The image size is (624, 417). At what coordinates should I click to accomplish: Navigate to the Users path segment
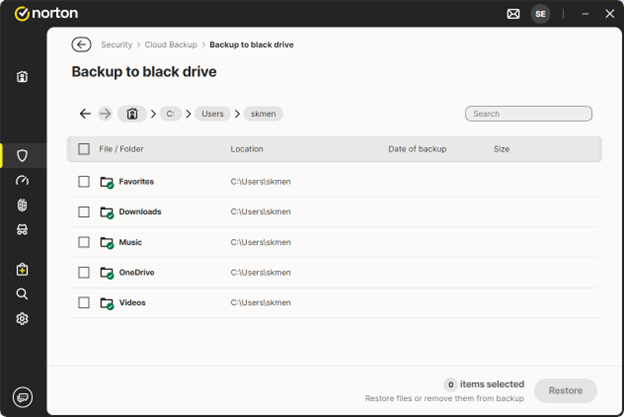[212, 114]
